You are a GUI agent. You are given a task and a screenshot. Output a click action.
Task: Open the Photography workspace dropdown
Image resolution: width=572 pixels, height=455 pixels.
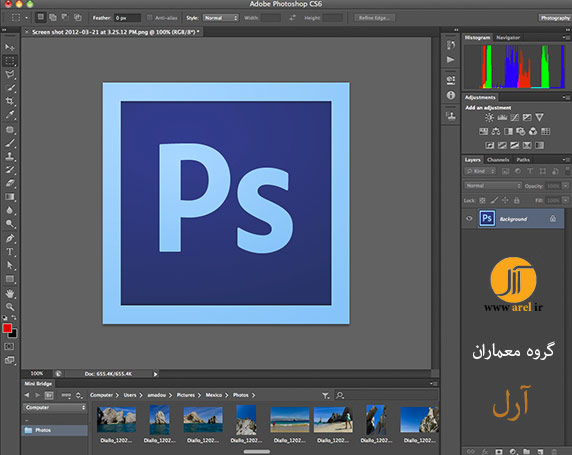tap(555, 18)
